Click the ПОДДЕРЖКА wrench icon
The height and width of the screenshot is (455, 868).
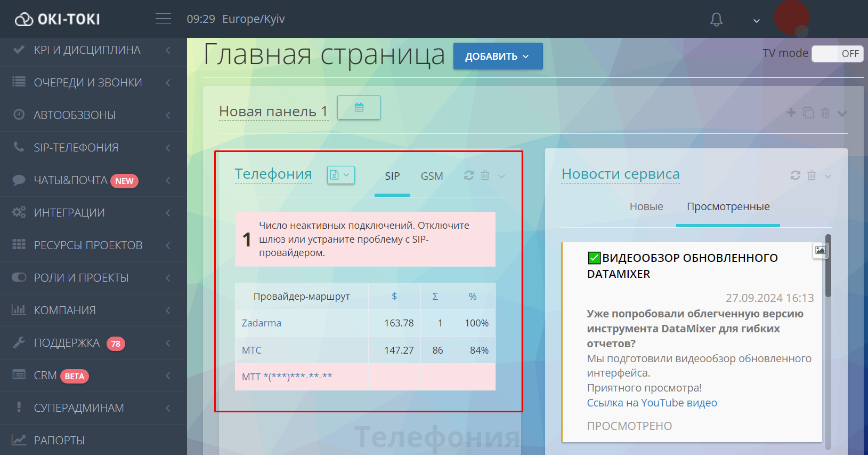(19, 342)
